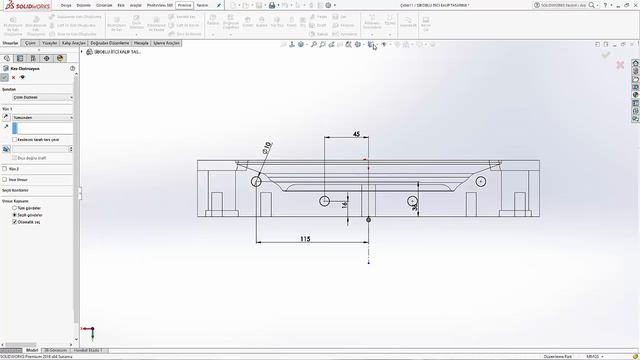Click the search magnifier icon at top right
Viewport: 640px width, 360px height.
point(591,5)
